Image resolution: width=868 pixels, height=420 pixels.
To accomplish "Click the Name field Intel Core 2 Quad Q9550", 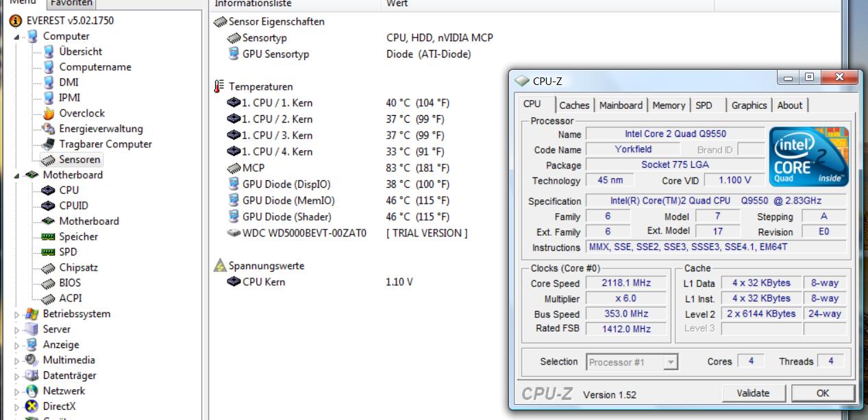I will [675, 134].
